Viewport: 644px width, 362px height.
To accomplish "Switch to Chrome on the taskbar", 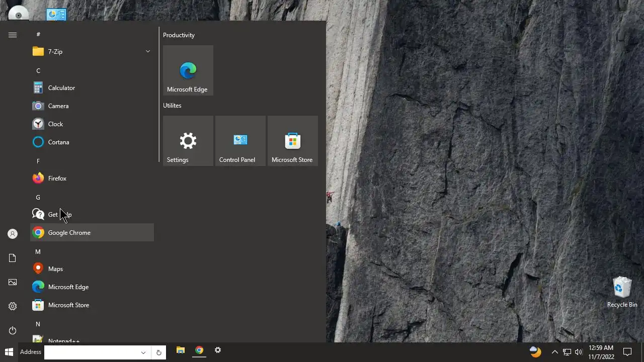I will (199, 350).
